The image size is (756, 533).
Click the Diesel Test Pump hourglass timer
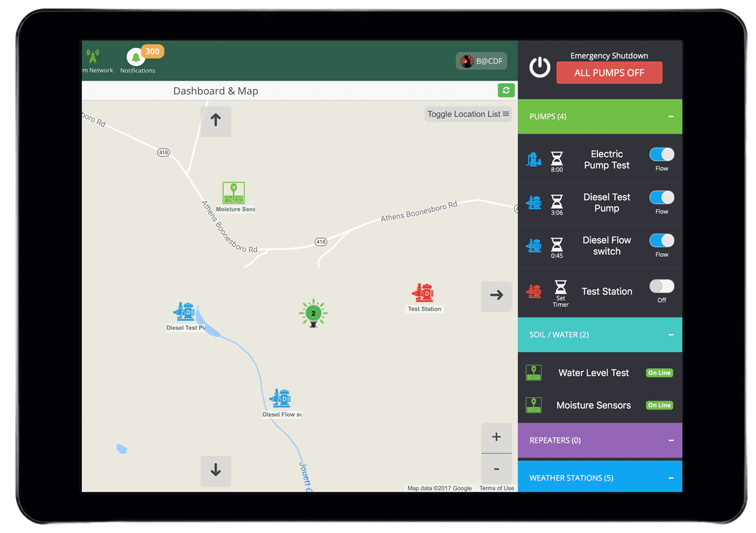pos(557,202)
